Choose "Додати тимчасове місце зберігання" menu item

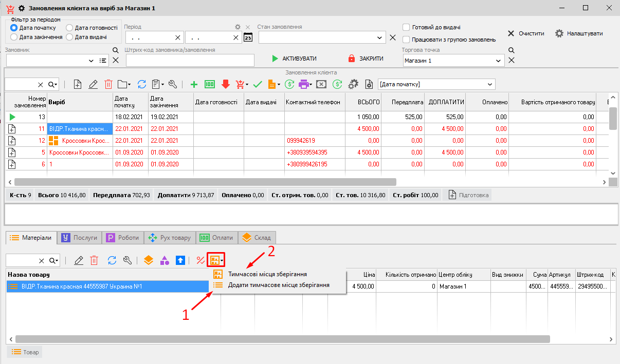[x=279, y=285]
